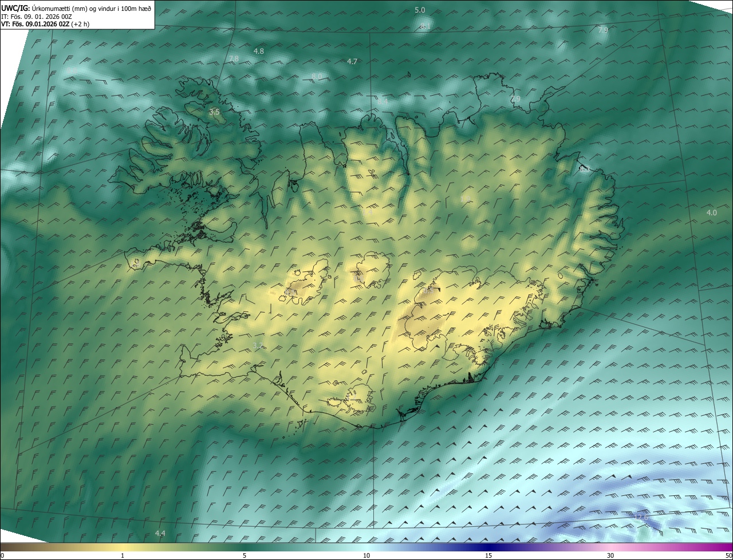Click the '30' tick on the color scale
Viewport: 733px width, 560px height.
610,555
